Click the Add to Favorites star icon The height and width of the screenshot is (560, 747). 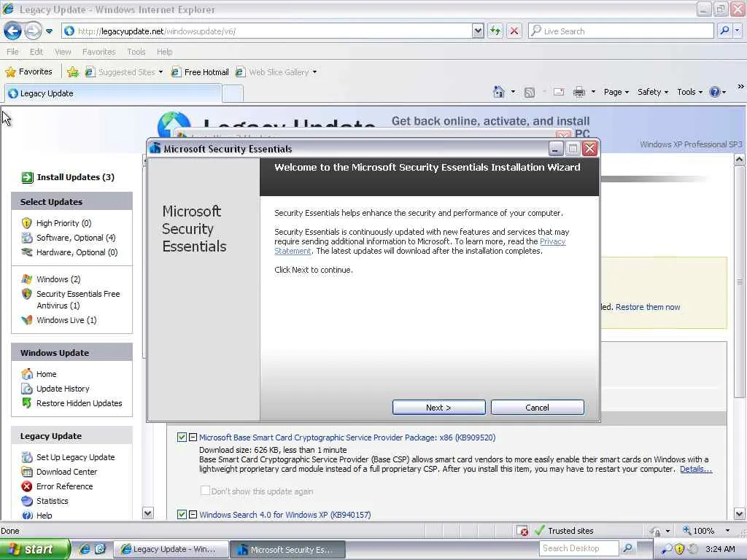pyautogui.click(x=73, y=72)
